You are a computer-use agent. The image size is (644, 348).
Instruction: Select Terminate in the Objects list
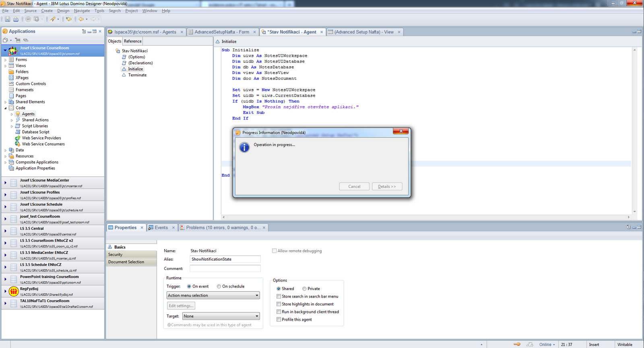(137, 75)
